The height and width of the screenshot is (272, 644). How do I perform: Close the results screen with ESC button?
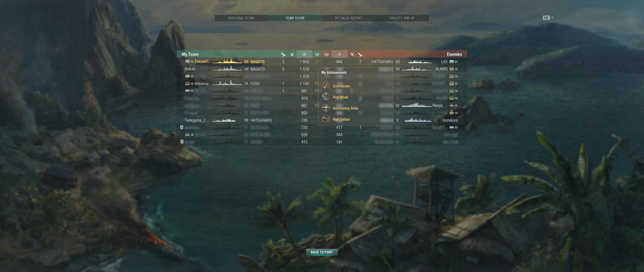548,18
